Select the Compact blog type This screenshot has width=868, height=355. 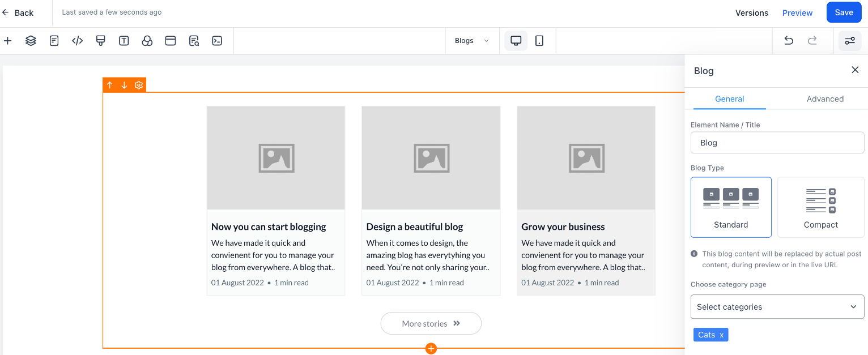[820, 207]
